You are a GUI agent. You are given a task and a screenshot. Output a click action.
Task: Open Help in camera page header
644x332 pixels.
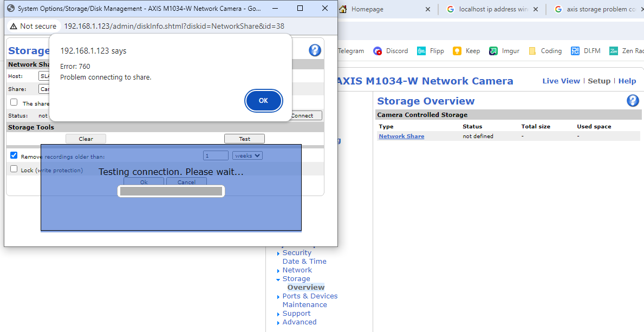click(x=627, y=81)
